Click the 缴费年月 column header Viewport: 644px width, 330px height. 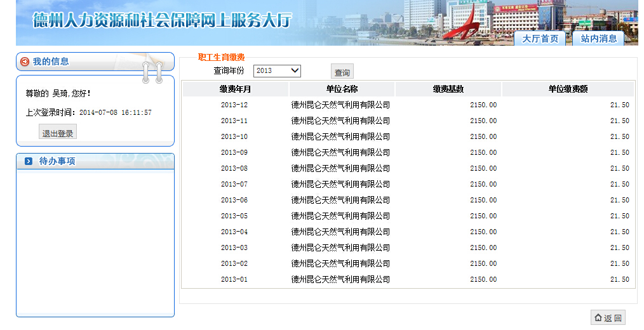pos(235,89)
